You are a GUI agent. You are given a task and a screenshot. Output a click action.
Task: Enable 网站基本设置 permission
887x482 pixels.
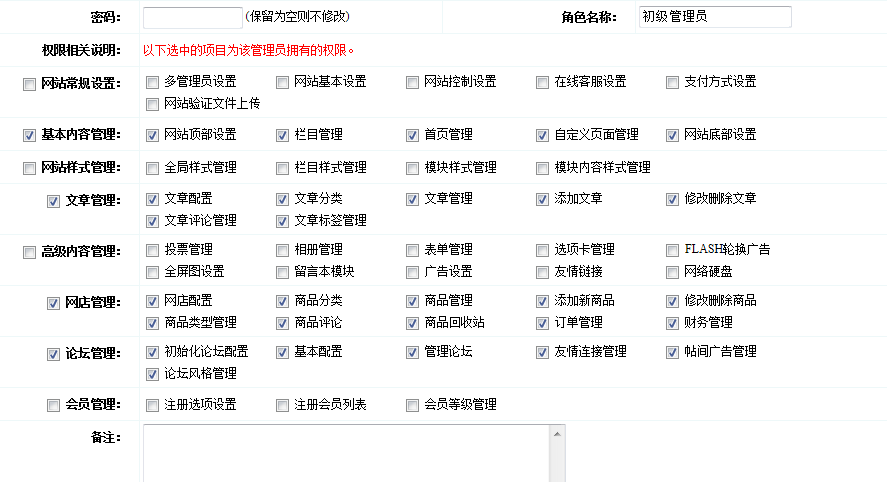[282, 83]
